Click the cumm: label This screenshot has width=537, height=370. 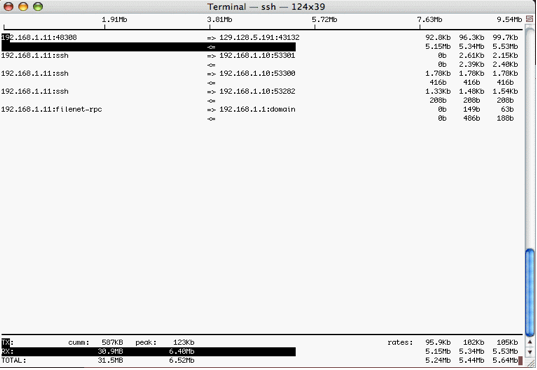click(x=79, y=342)
